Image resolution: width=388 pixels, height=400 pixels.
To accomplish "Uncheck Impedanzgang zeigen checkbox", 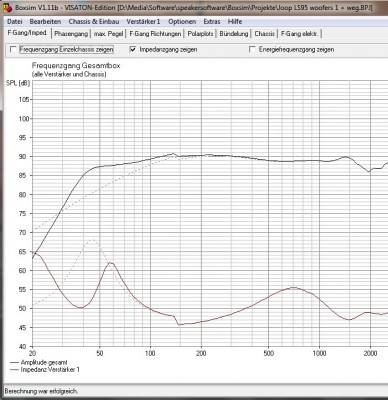I will (133, 50).
